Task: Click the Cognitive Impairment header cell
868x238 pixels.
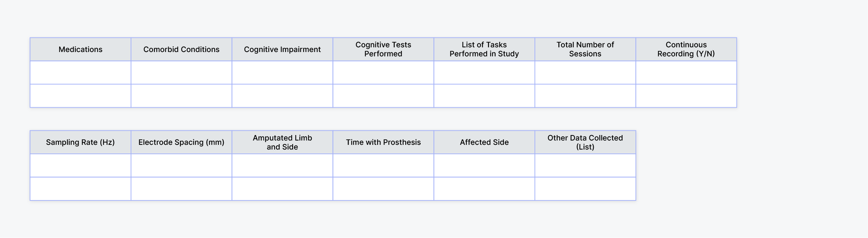Action: click(282, 49)
